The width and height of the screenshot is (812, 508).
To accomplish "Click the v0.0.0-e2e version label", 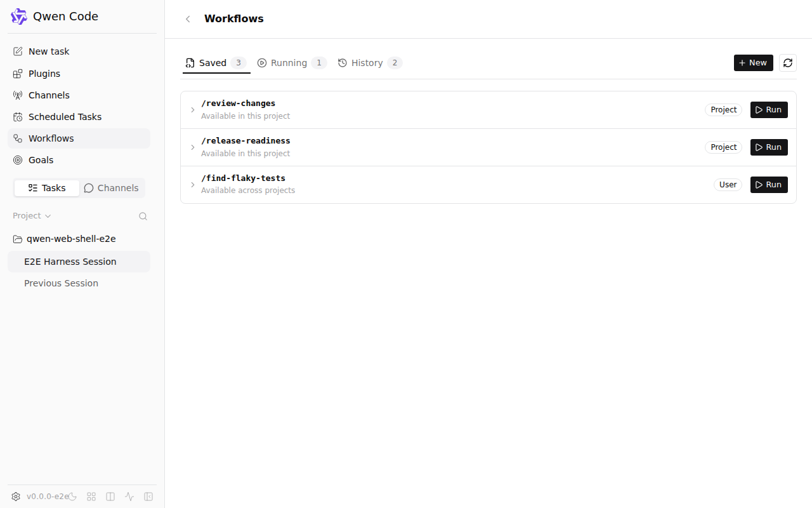I will point(47,497).
